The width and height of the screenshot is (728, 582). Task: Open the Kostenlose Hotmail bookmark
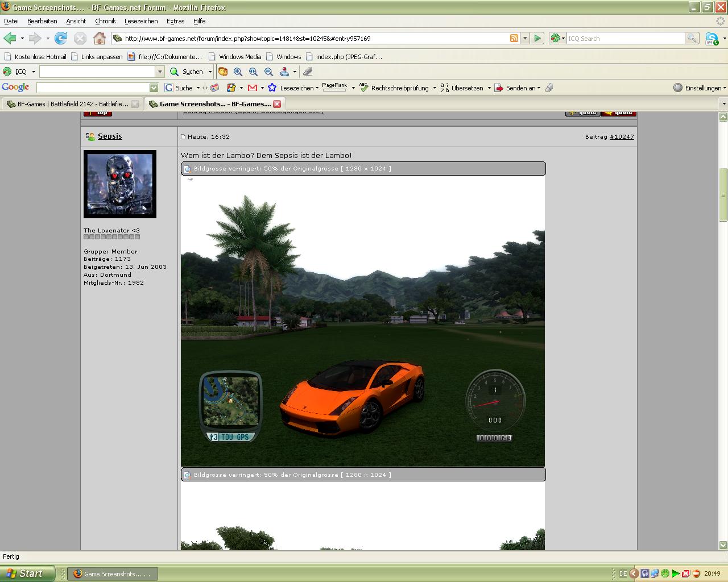(35, 57)
